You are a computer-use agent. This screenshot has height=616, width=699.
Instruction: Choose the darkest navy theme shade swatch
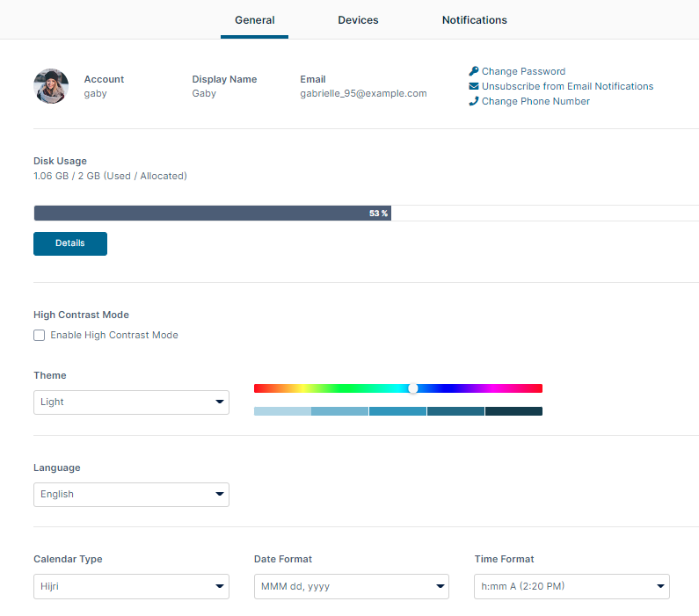pyautogui.click(x=513, y=411)
